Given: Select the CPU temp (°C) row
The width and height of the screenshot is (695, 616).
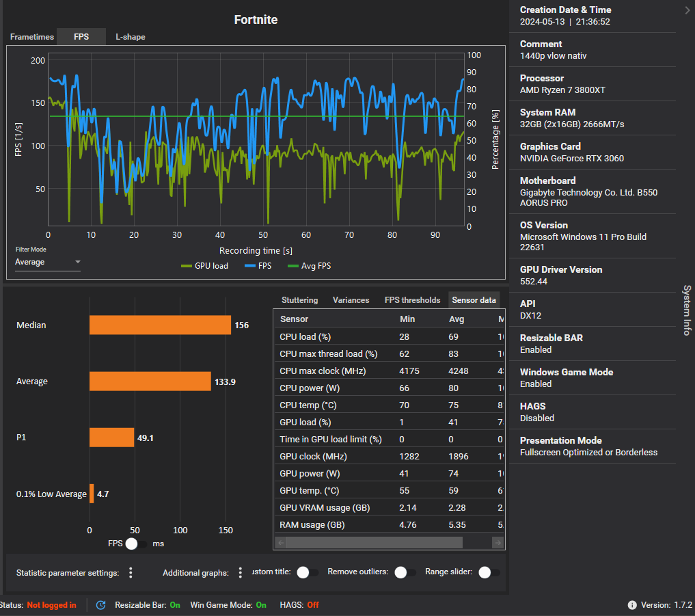Looking at the screenshot, I should pos(389,405).
